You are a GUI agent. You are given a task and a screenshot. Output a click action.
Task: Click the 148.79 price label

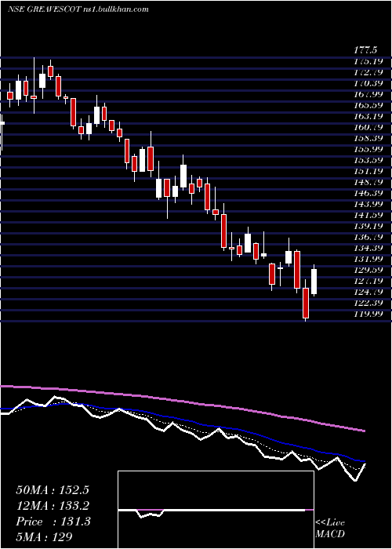(369, 181)
